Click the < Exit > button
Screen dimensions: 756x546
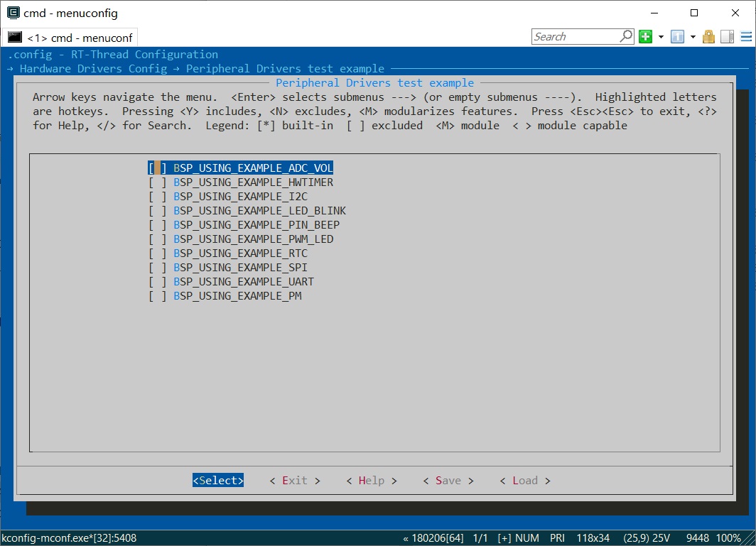[x=295, y=481]
